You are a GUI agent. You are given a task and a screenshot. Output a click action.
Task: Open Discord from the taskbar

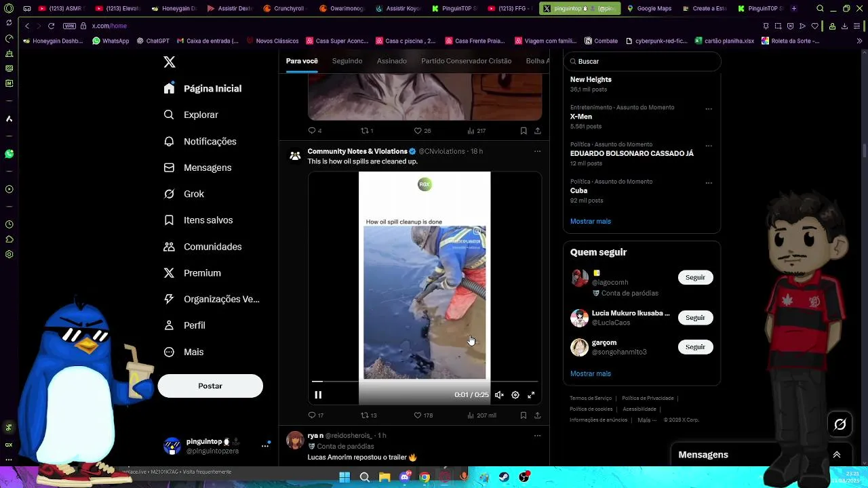point(405,477)
